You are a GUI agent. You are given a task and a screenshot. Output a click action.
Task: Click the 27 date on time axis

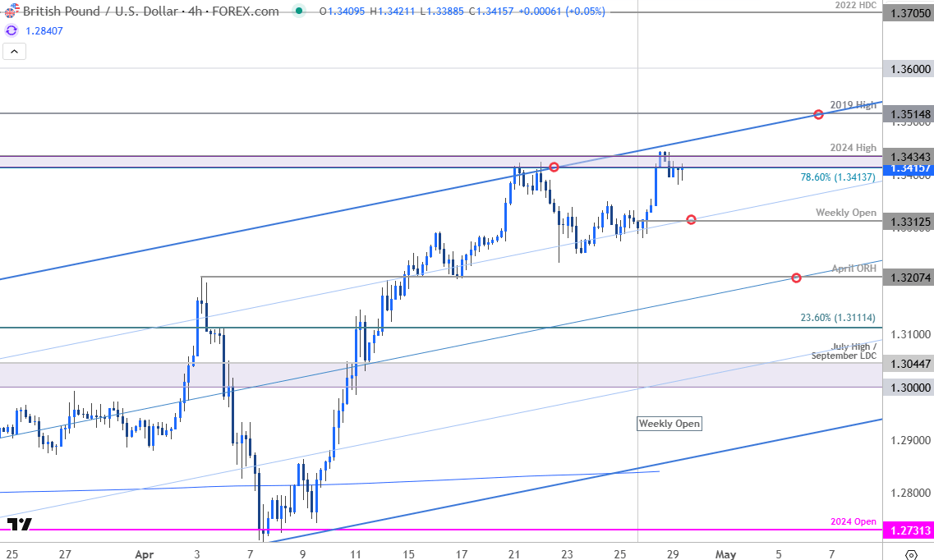(65, 554)
